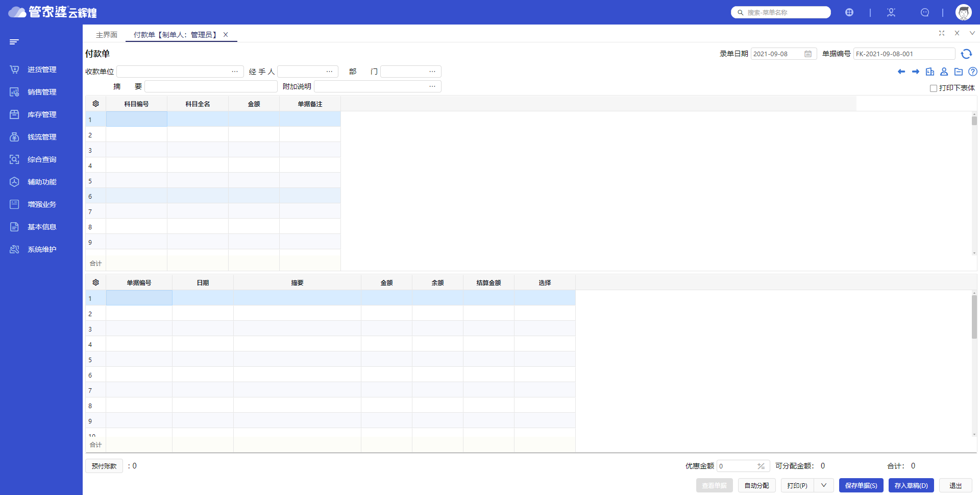Click the 结算金额 column header
This screenshot has height=495, width=980.
point(488,282)
